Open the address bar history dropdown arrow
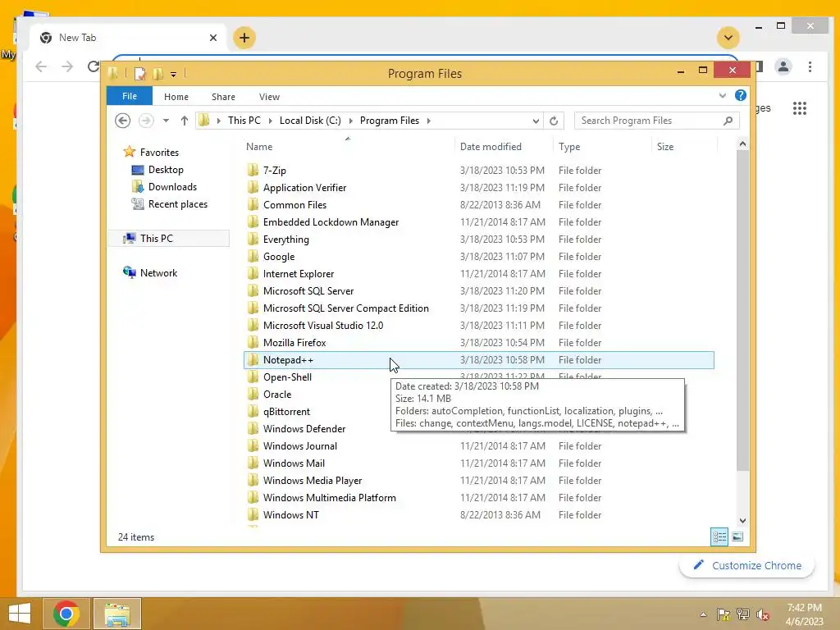 click(x=536, y=121)
